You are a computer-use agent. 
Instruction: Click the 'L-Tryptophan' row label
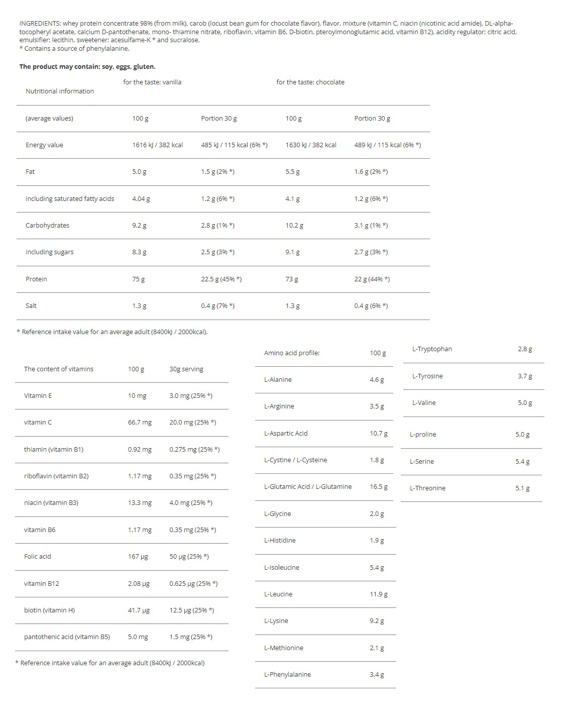[432, 349]
